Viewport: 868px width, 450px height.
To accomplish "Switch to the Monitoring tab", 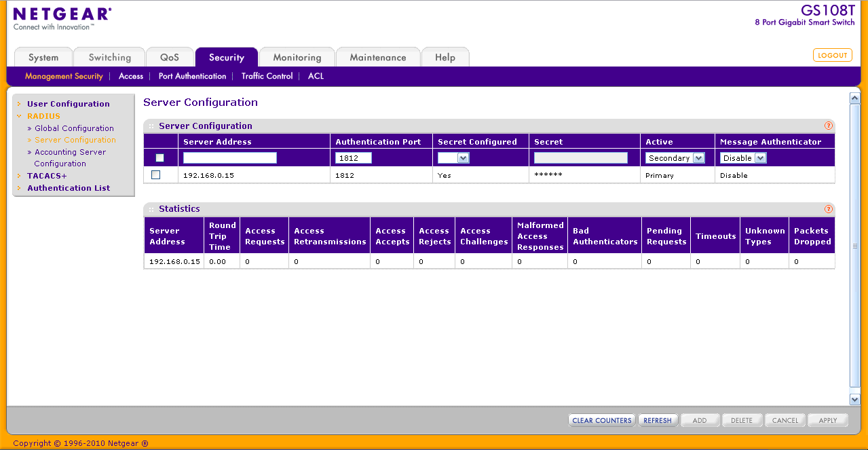I will [x=297, y=58].
